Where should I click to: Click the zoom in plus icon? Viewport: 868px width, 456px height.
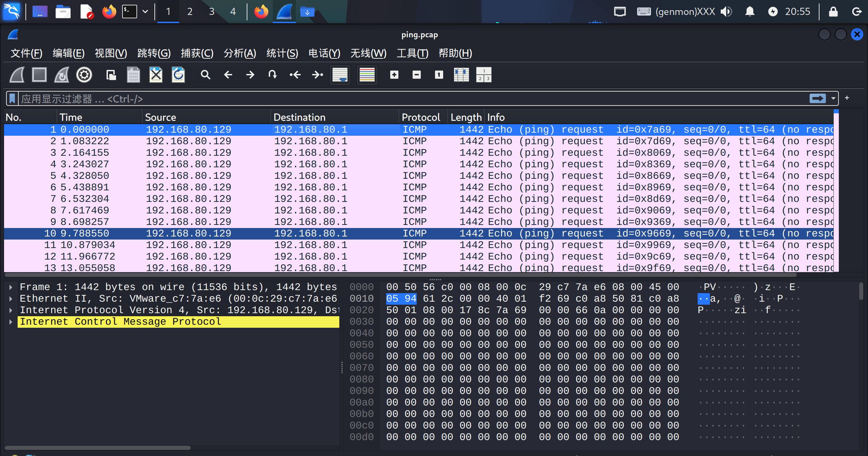pyautogui.click(x=394, y=75)
